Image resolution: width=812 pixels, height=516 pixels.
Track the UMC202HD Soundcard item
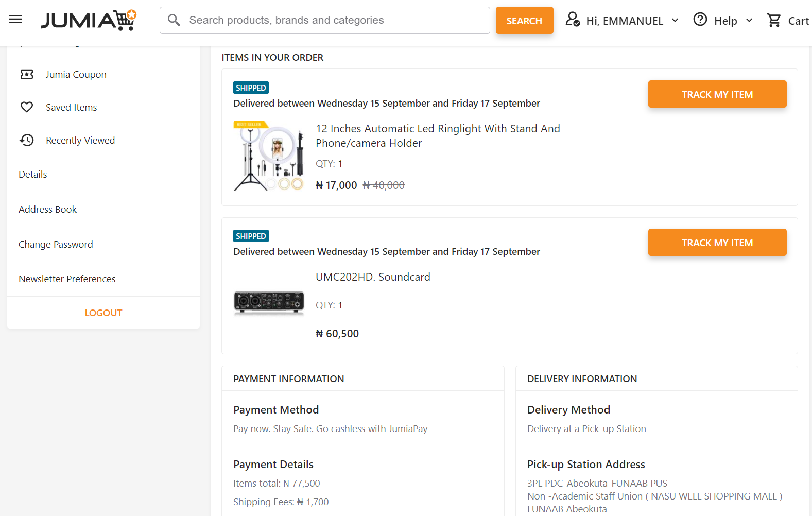tap(717, 243)
